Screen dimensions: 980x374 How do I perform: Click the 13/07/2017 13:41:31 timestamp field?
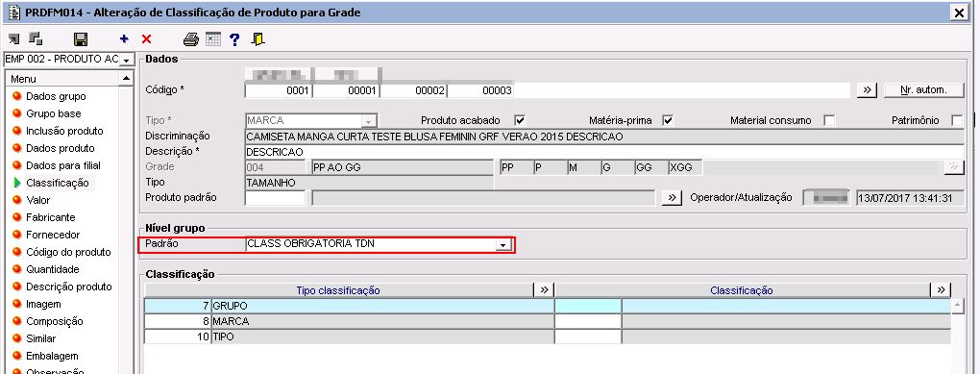[909, 198]
